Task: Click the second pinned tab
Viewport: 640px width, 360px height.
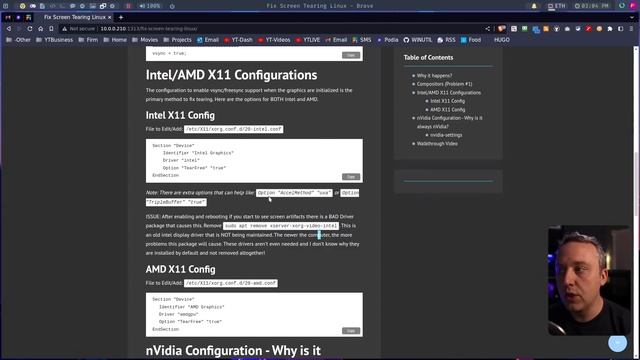Action: [18, 18]
